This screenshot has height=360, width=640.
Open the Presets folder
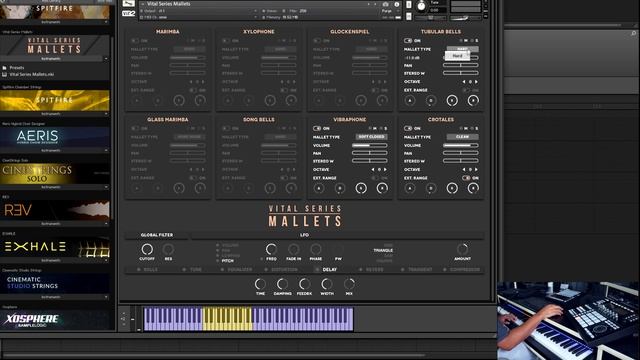pyautogui.click(x=17, y=68)
